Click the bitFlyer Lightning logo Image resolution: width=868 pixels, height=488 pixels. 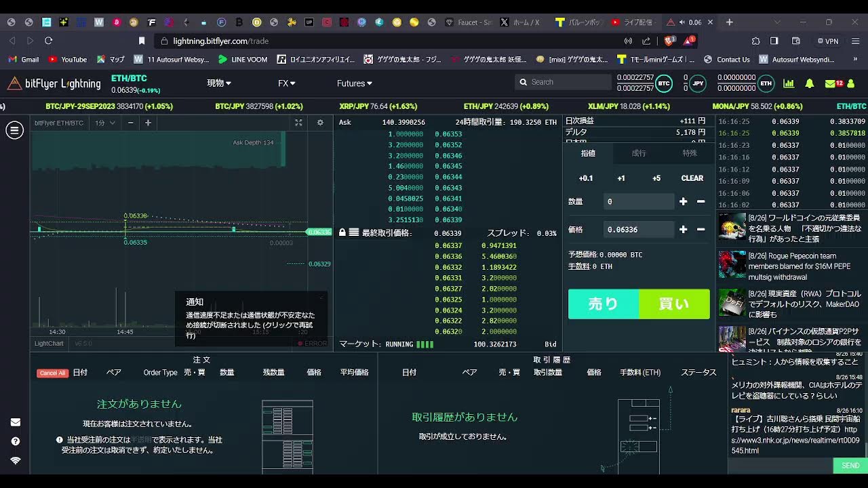(x=54, y=83)
